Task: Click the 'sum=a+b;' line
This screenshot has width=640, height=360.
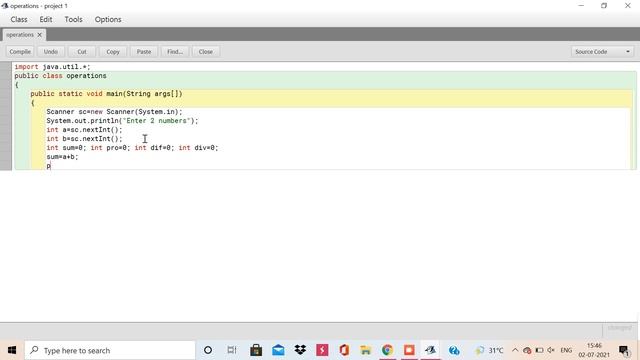Action: click(x=62, y=156)
